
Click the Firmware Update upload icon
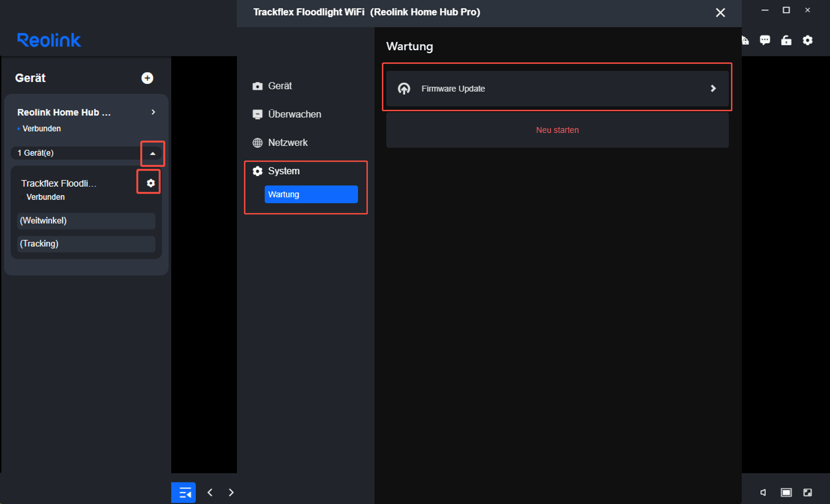click(x=404, y=89)
